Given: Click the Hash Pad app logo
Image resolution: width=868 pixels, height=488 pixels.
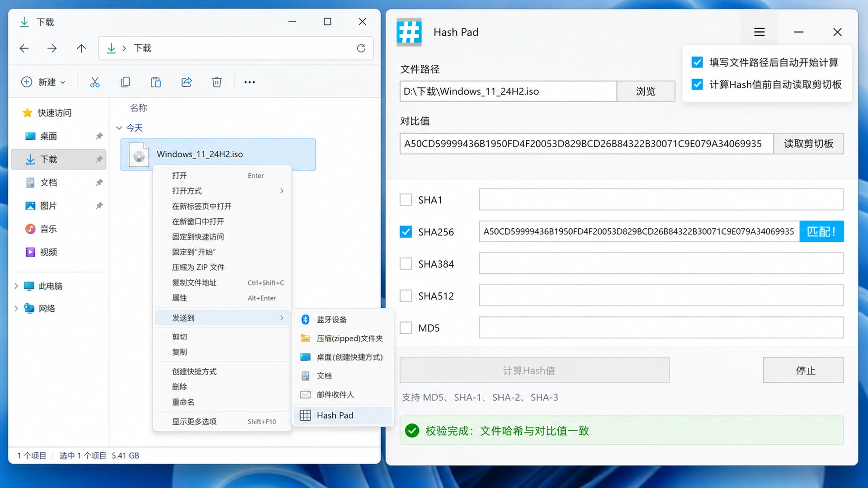Looking at the screenshot, I should (409, 32).
